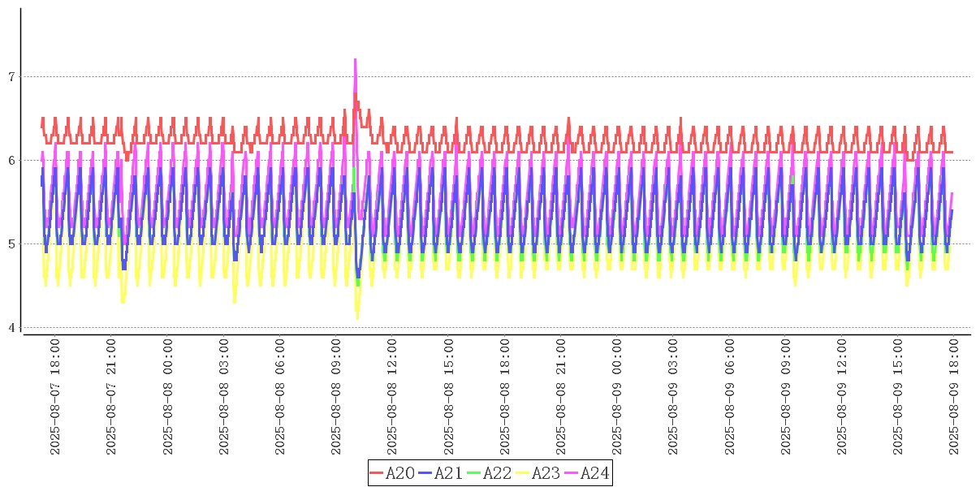Screen dimensions: 980x487
Task: Click the y-axis value 7 label
Action: 11,77
